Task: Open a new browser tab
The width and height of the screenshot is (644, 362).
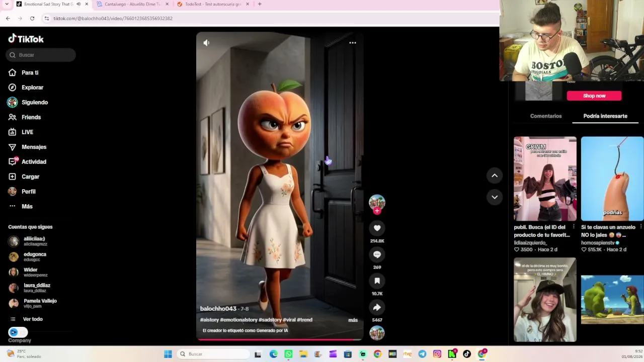Action: tap(260, 4)
